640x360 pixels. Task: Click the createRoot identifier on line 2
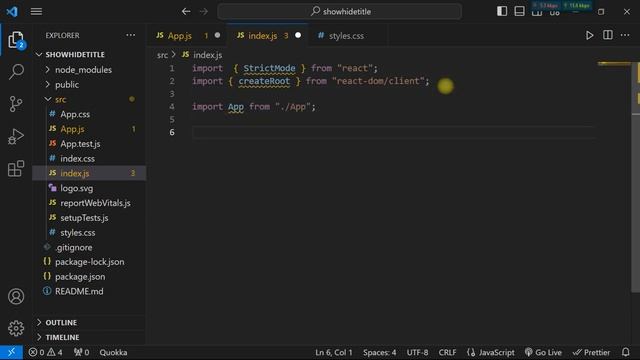point(264,81)
